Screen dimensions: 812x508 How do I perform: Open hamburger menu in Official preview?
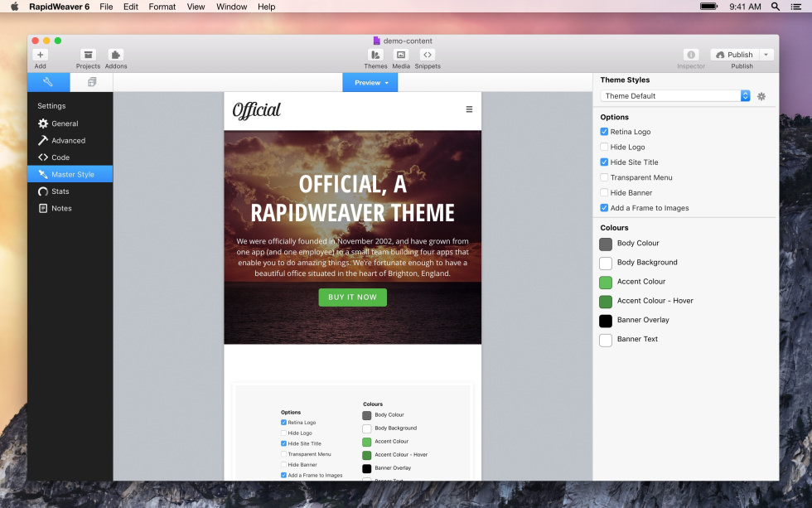pos(469,109)
